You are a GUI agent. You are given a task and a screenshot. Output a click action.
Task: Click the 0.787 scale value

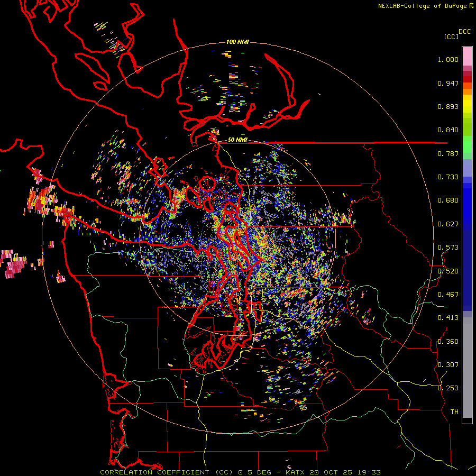tap(448, 153)
